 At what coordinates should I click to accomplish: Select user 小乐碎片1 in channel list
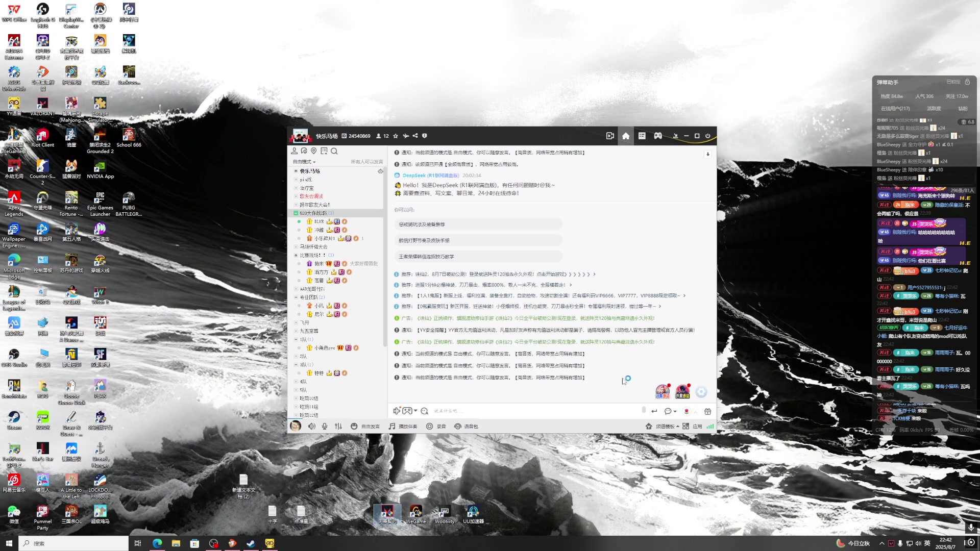tap(325, 238)
